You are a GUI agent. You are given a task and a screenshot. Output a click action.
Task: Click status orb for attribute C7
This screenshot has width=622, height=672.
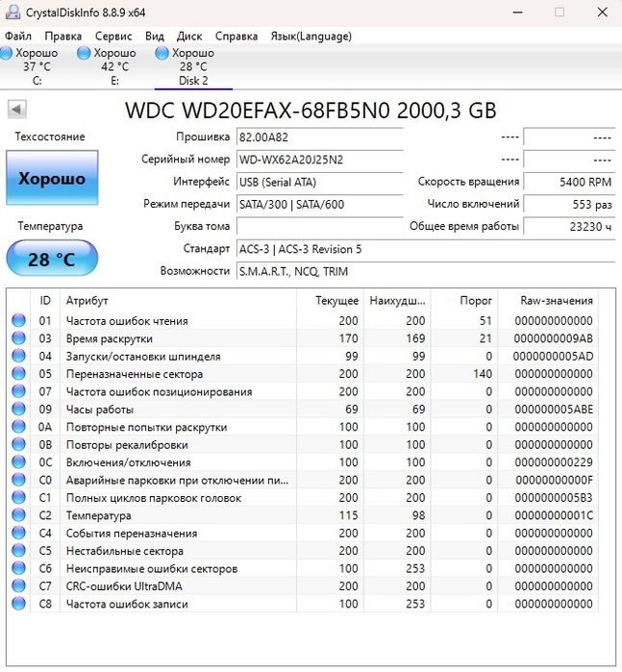pos(18,585)
